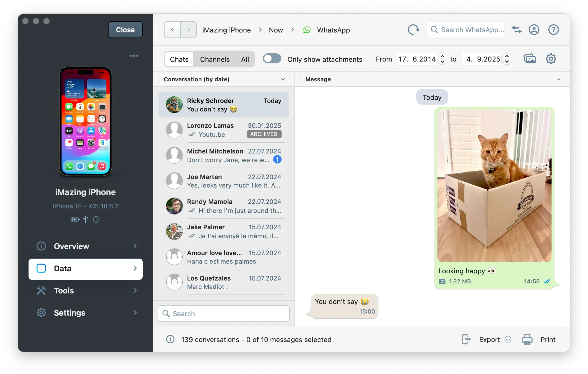Click the conversation list Search field

click(x=223, y=314)
